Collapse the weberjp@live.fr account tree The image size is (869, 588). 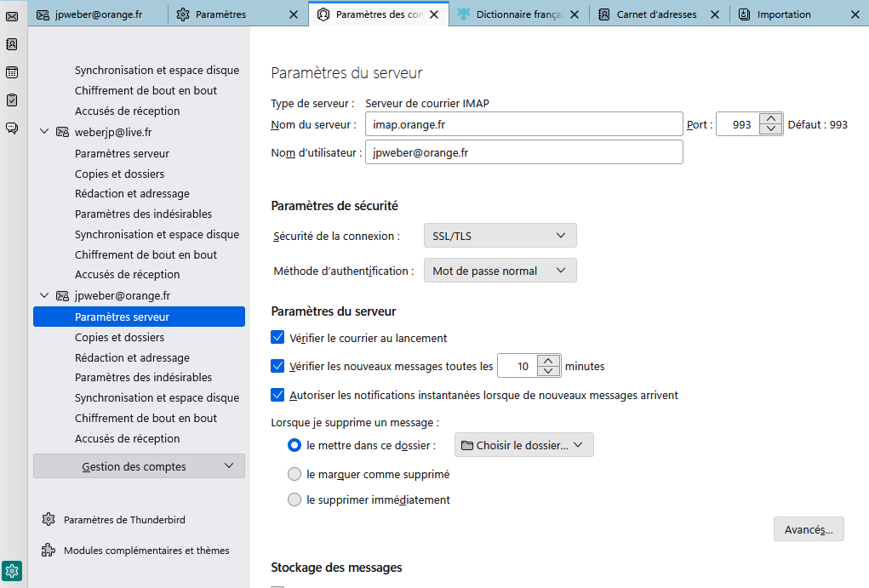point(44,132)
